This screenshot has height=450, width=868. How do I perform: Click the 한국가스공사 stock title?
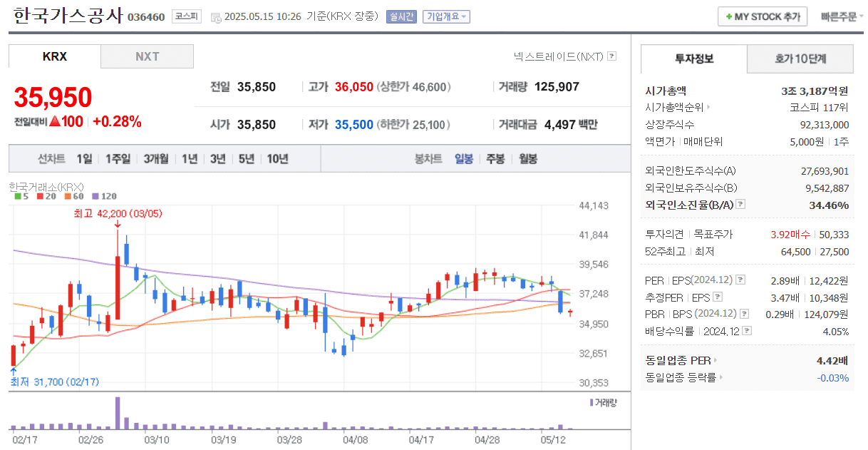click(68, 16)
